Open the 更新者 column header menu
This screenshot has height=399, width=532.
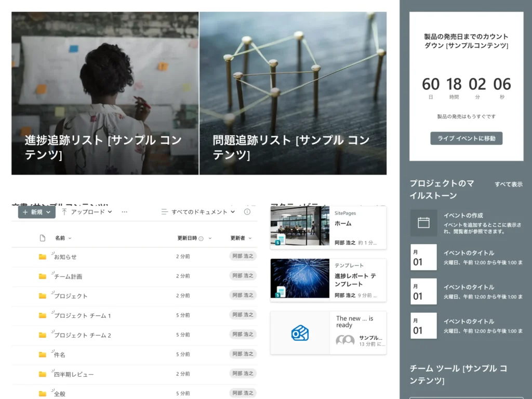[x=241, y=238]
